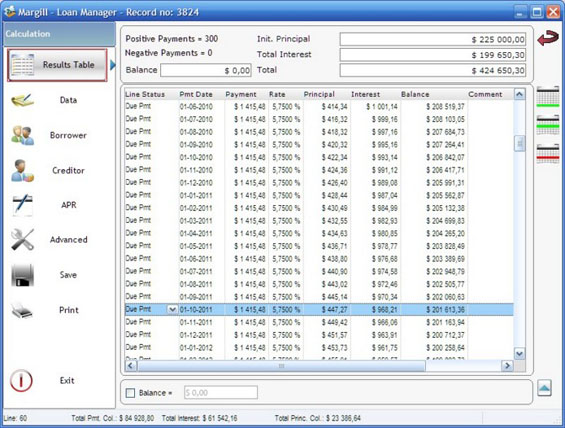Viewport: 565px width, 428px height.
Task: Click the Data label in sidebar
Action: click(x=68, y=100)
